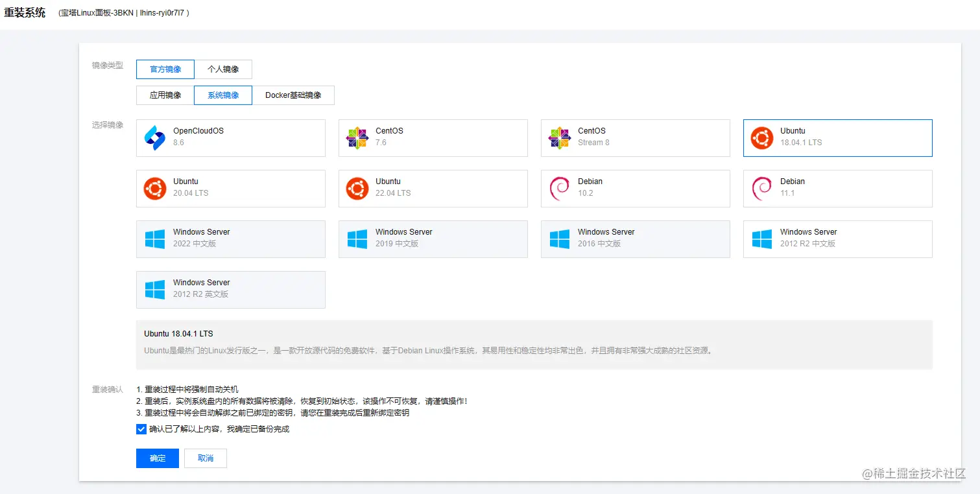Click the Debian 10.2 swirl icon

pyautogui.click(x=559, y=189)
